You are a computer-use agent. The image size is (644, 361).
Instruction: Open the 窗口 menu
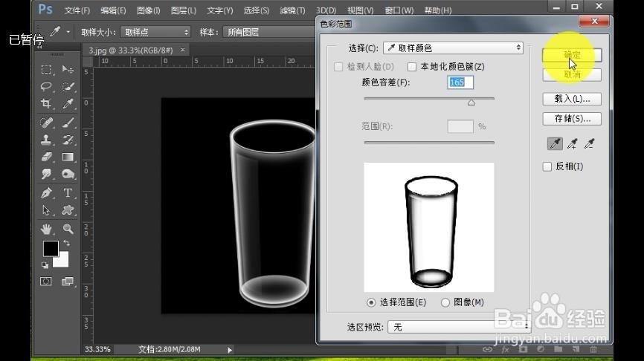[x=399, y=10]
